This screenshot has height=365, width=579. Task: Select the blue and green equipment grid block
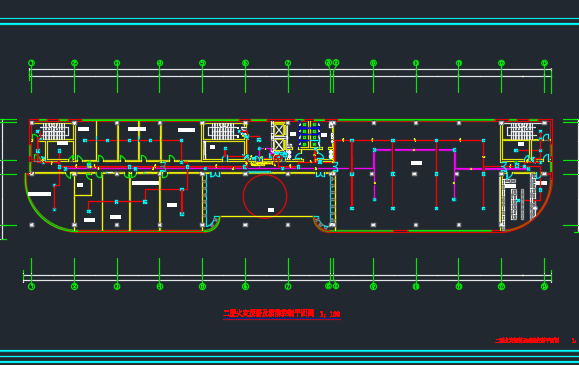tap(309, 133)
